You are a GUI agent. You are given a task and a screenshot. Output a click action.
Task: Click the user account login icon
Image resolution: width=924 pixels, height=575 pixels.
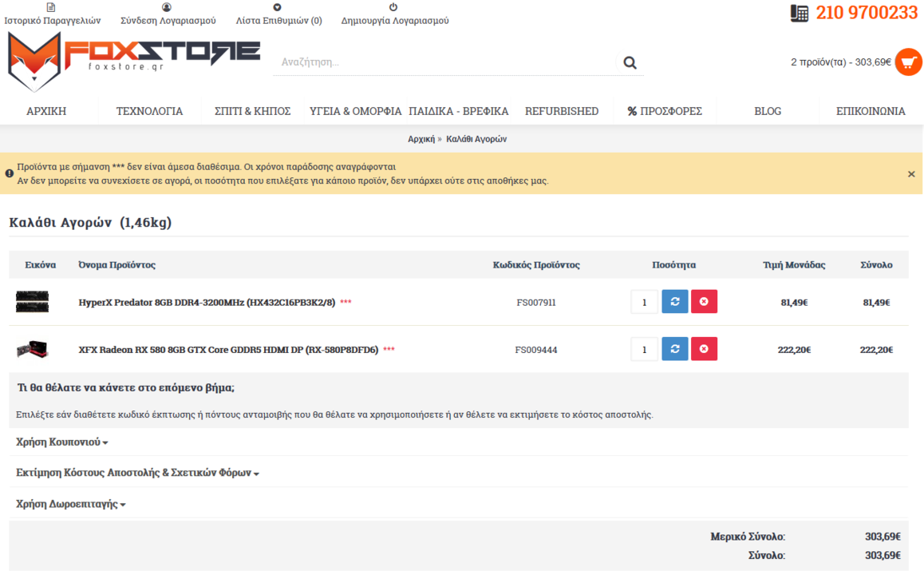167,7
